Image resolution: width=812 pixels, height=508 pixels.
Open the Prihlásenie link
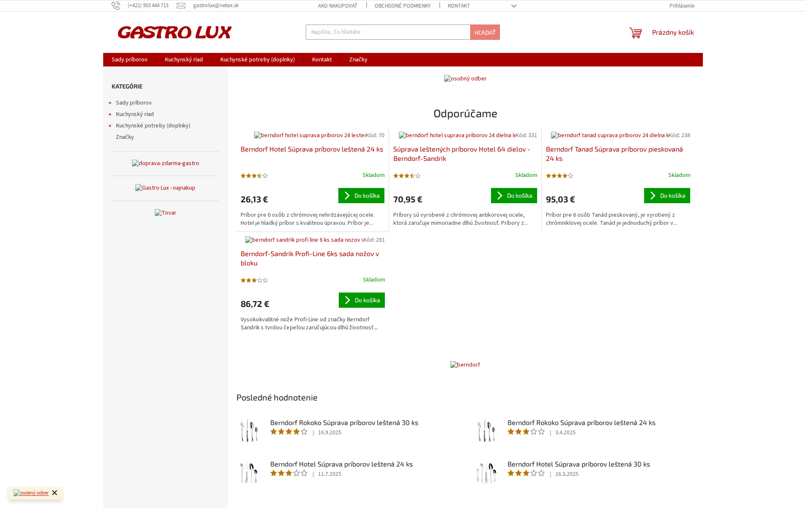(x=681, y=6)
